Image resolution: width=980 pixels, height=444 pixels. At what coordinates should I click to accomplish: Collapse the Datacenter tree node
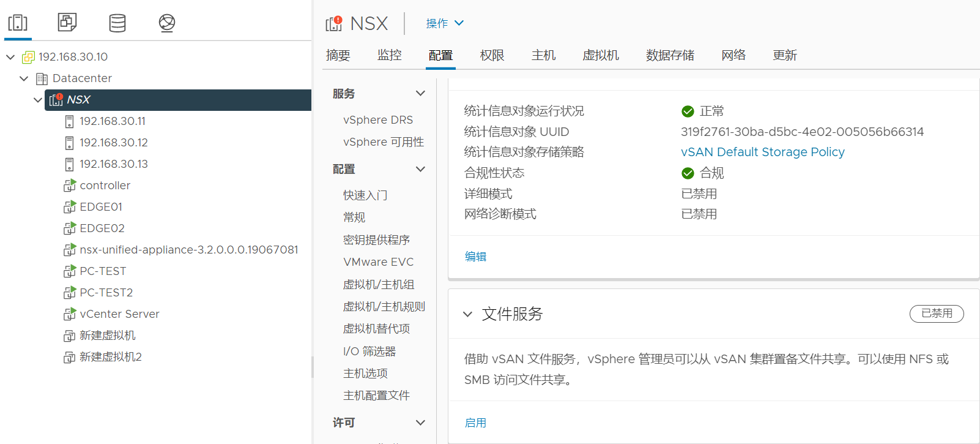[x=24, y=78]
